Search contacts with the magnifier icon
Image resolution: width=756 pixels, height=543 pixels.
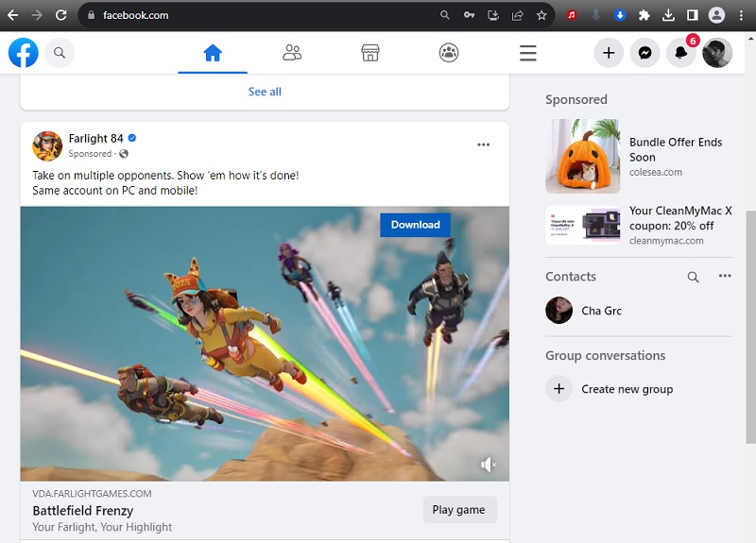[x=693, y=277]
